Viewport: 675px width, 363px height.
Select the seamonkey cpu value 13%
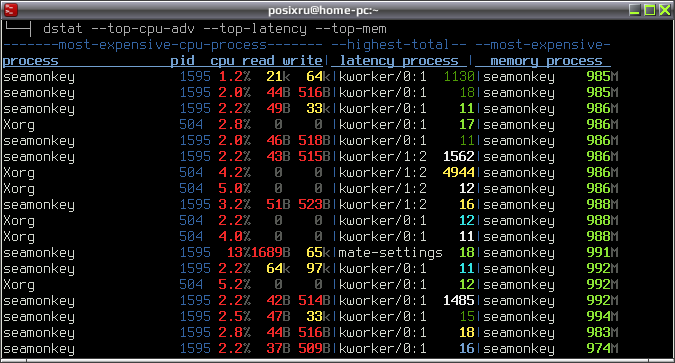pyautogui.click(x=239, y=253)
